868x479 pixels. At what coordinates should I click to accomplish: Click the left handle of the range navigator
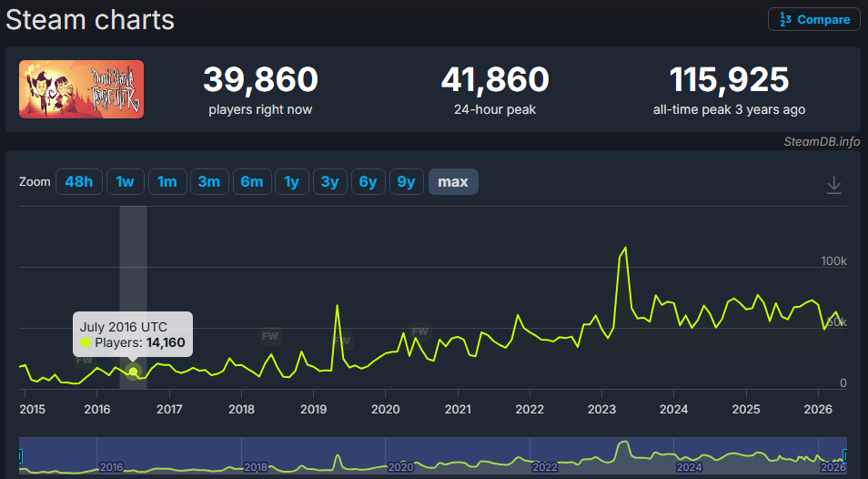20,455
